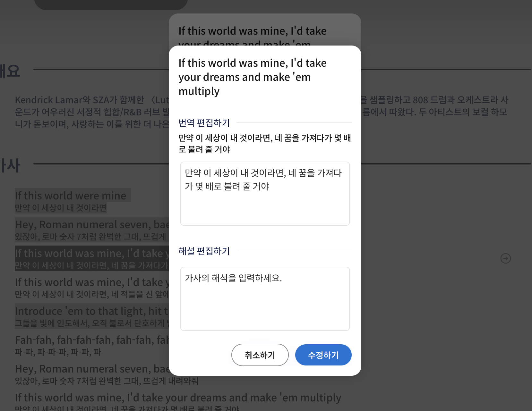The height and width of the screenshot is (411, 532).
Task: Click the 수정하기 submit button
Action: [323, 355]
